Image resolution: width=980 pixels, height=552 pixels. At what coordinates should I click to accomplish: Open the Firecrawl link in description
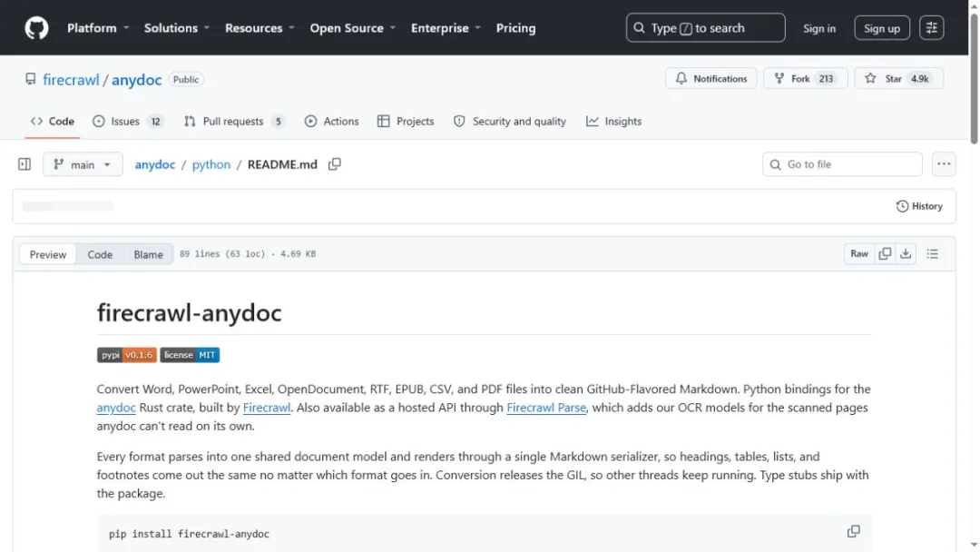coord(266,408)
